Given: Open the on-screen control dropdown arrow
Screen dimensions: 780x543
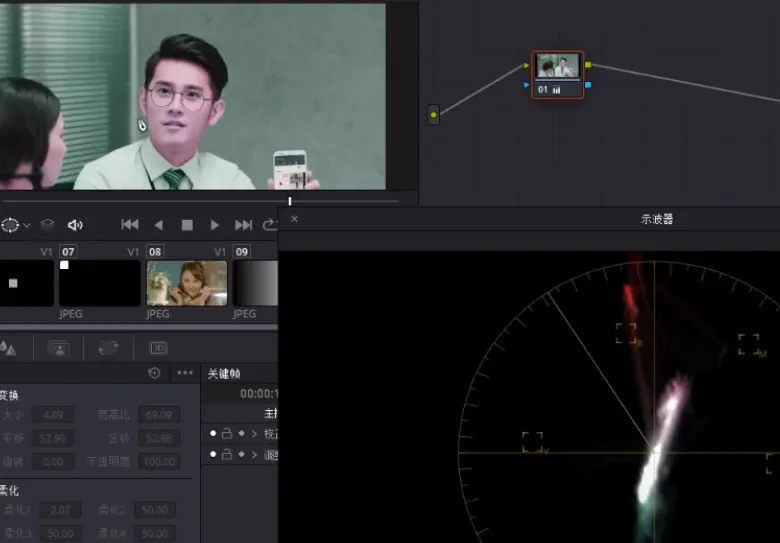Looking at the screenshot, I should click(x=27, y=226).
